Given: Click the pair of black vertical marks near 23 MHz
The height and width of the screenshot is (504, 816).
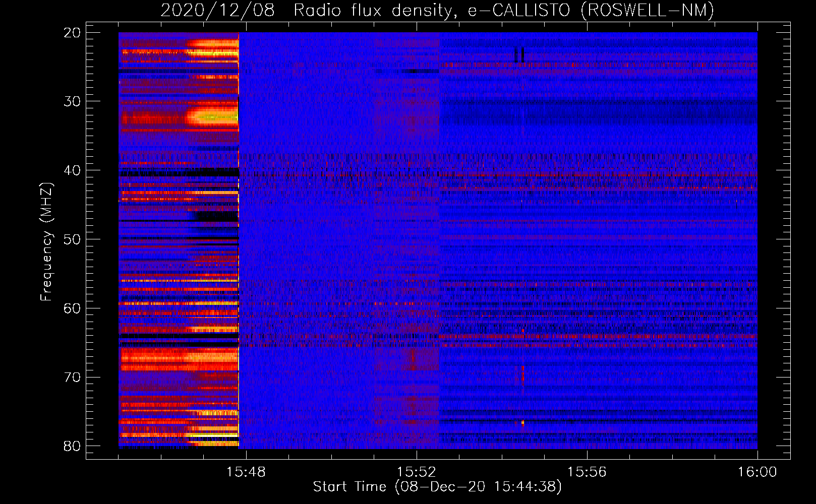Looking at the screenshot, I should coord(519,54).
